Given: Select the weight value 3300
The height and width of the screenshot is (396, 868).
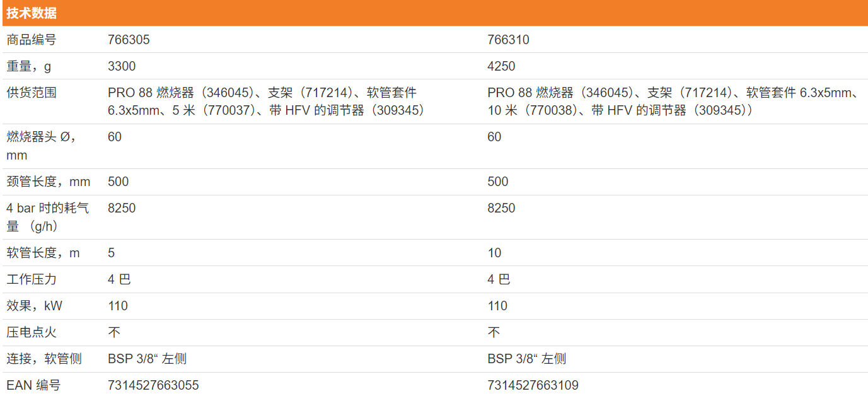Looking at the screenshot, I should [x=122, y=66].
